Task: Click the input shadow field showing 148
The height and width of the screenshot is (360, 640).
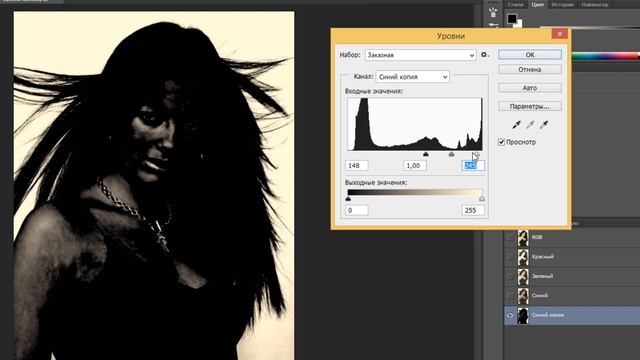Action: (x=357, y=165)
